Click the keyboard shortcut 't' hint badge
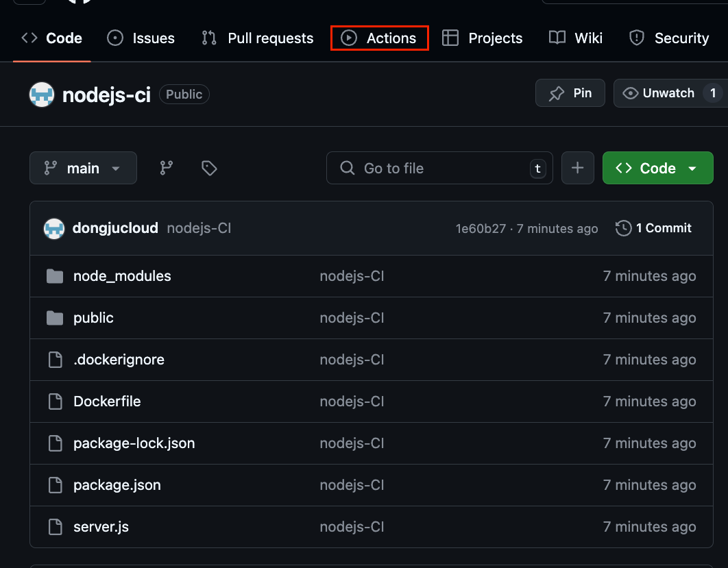728x568 pixels. 537,169
